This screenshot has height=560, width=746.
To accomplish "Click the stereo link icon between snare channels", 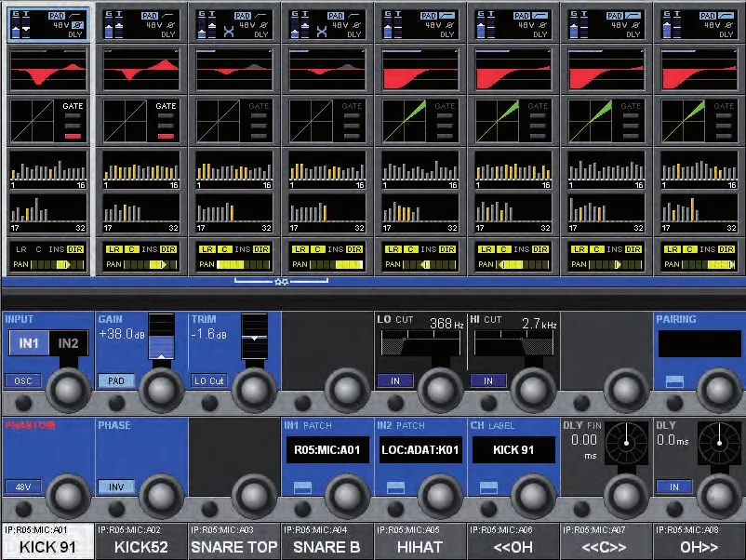I will 281,282.
